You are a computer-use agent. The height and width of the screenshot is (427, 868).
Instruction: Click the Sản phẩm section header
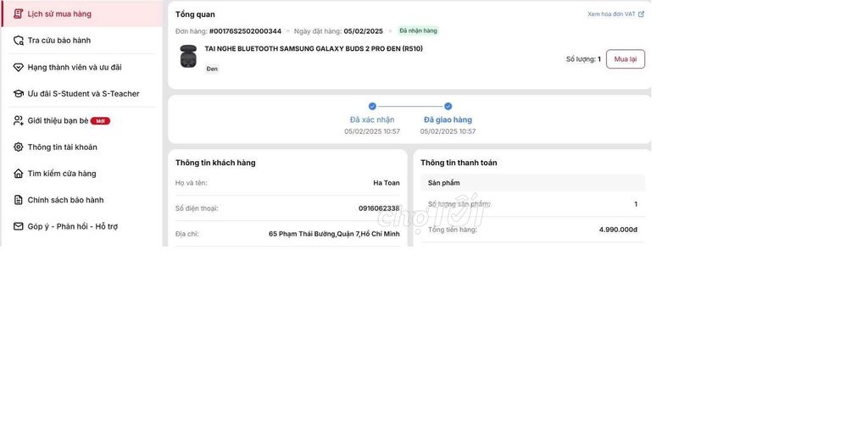(532, 182)
